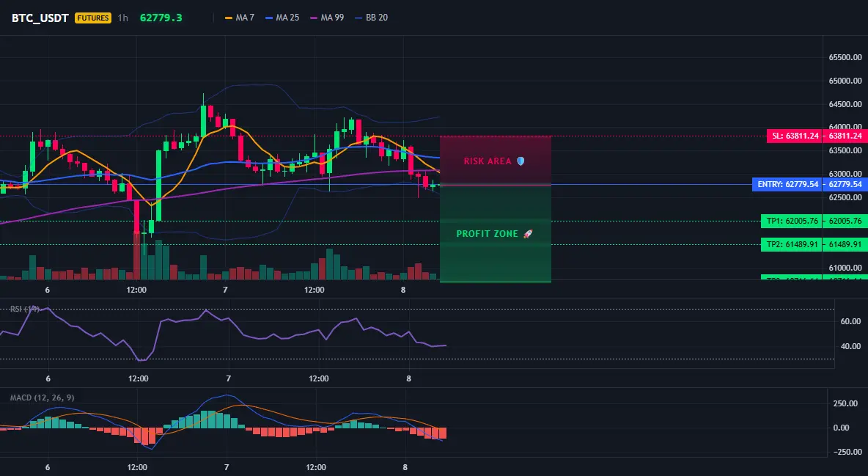Image resolution: width=868 pixels, height=476 pixels.
Task: Click the 40.00 label on RSI axis
Action: click(850, 346)
